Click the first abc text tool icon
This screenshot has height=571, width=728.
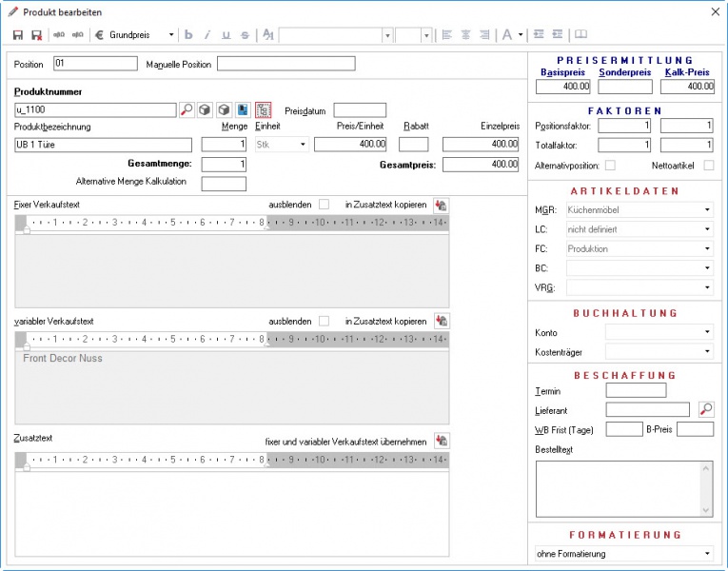click(x=59, y=35)
